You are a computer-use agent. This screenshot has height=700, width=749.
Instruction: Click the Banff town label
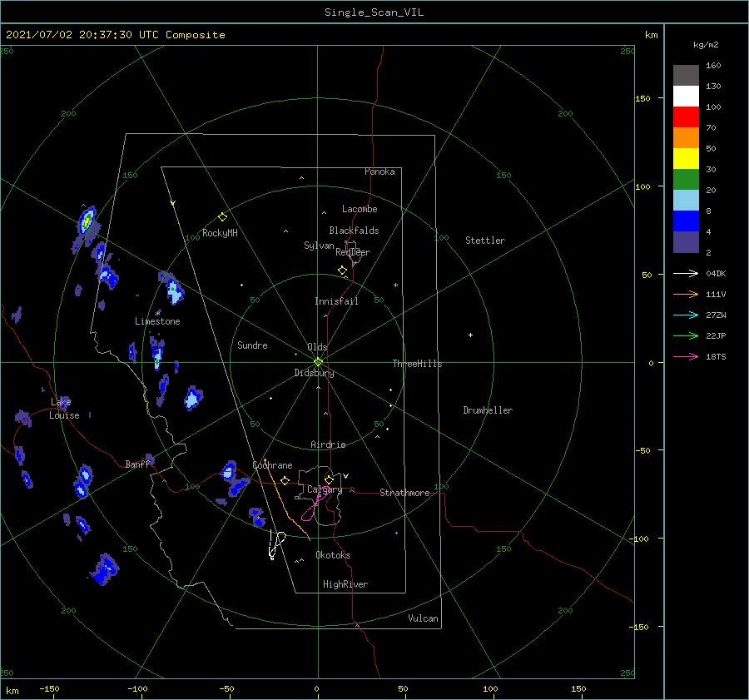click(x=137, y=464)
